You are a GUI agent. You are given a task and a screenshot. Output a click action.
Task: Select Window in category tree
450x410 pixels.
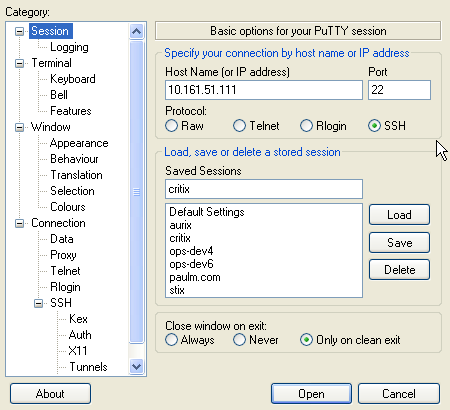click(51, 127)
